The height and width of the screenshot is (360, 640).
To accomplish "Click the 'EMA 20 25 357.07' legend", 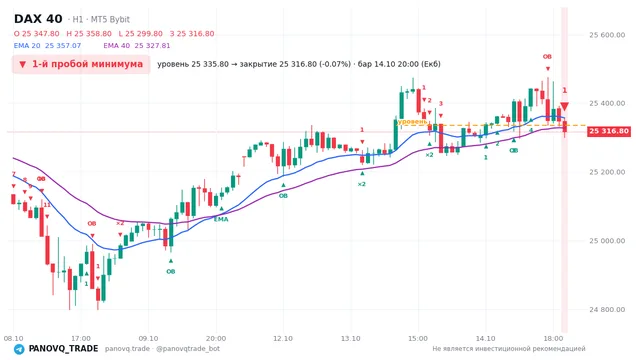I will [47, 46].
